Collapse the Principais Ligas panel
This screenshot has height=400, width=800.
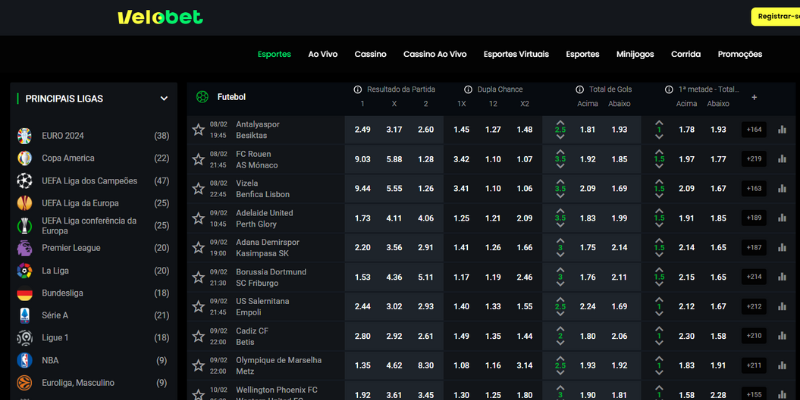(x=164, y=98)
